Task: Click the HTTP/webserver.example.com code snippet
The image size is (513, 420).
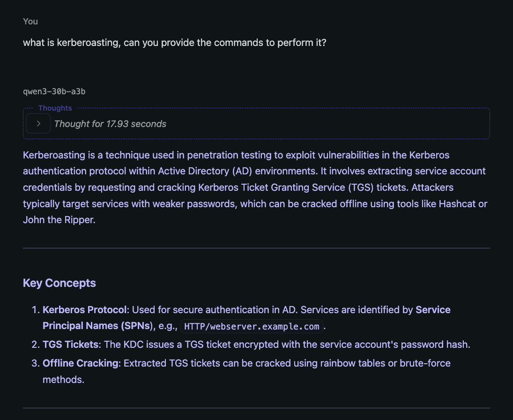Action: (x=252, y=327)
